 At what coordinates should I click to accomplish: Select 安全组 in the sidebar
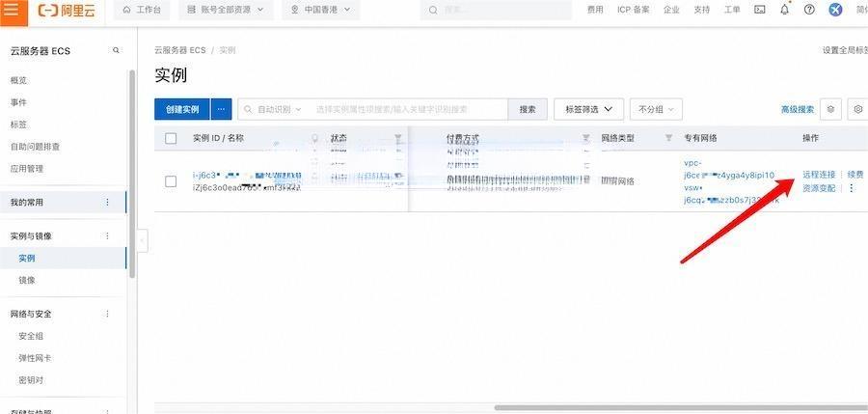point(31,336)
